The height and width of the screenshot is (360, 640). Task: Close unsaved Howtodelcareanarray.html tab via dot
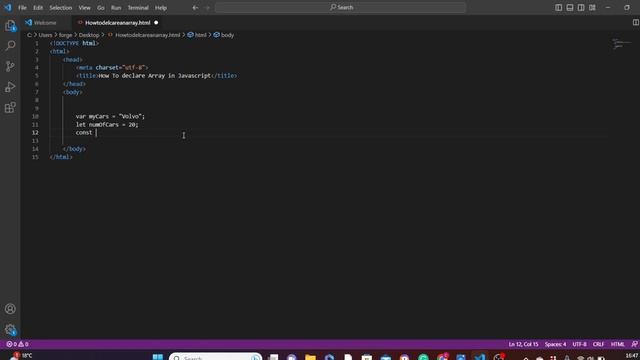156,22
